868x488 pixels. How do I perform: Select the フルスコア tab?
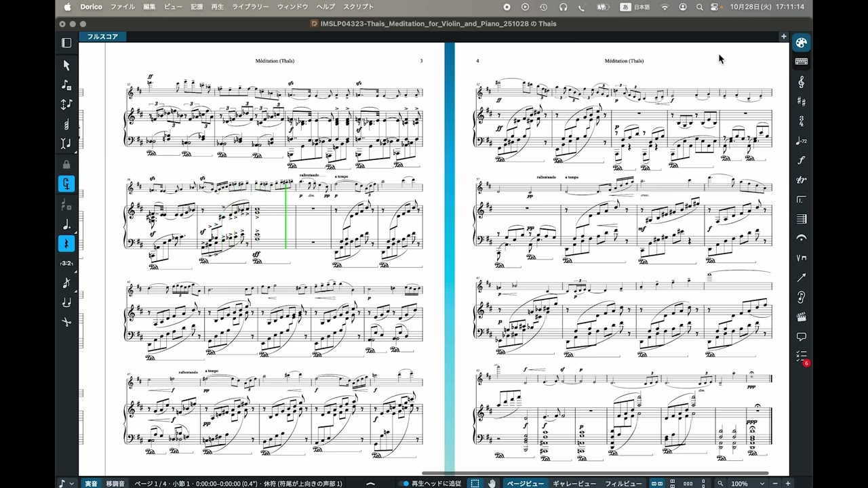tap(102, 37)
